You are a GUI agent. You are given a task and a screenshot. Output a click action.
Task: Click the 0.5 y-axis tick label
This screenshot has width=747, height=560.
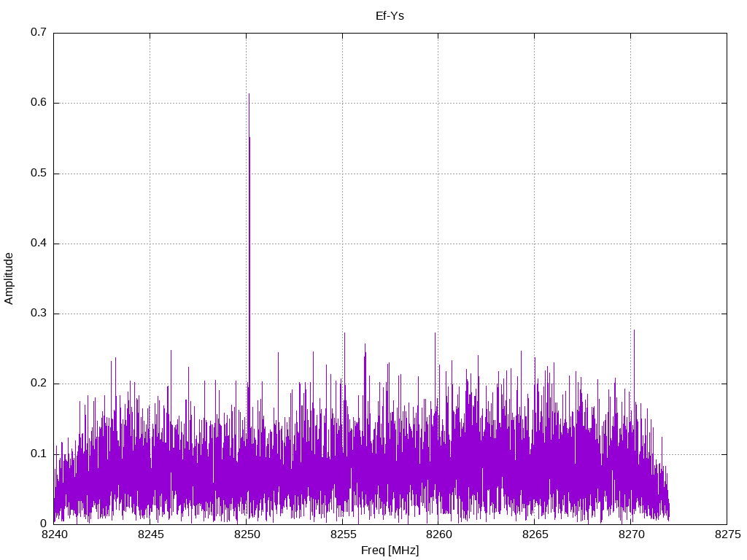pos(39,174)
